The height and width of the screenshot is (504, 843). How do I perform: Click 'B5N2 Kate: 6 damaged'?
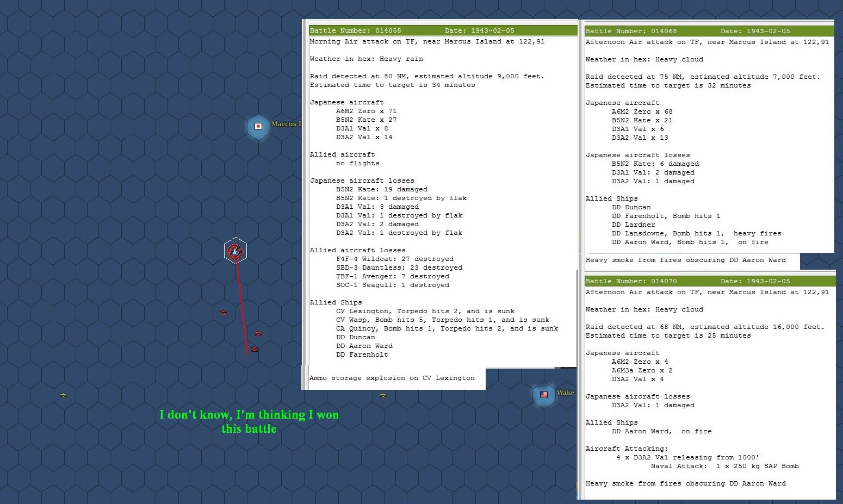coord(655,164)
